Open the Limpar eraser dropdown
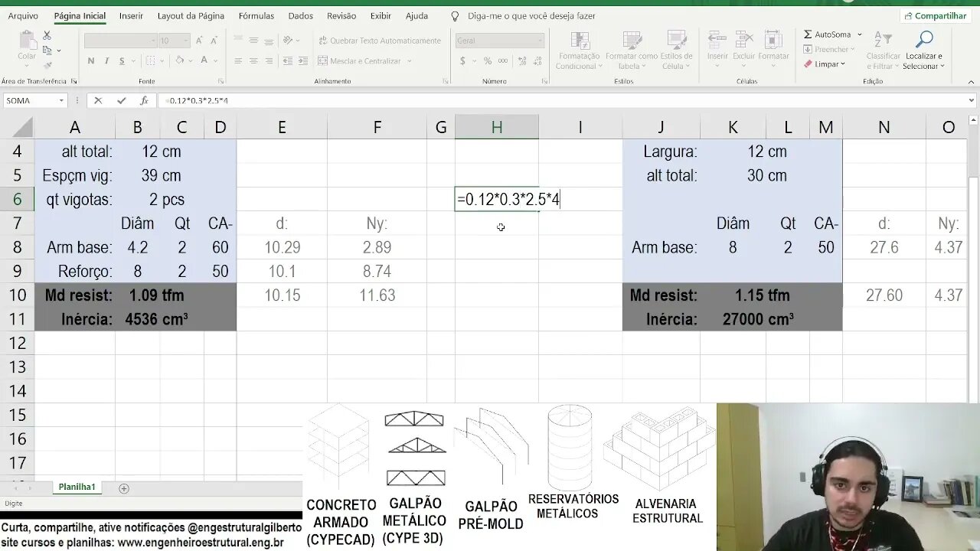Image resolution: width=980 pixels, height=551 pixels. pos(825,64)
